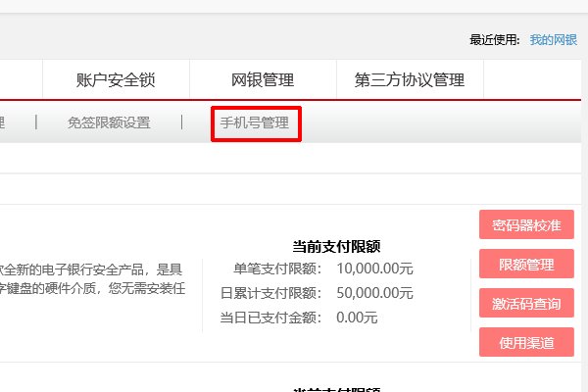Open the 我的网银 recent link
588x392 pixels.
coord(553,39)
